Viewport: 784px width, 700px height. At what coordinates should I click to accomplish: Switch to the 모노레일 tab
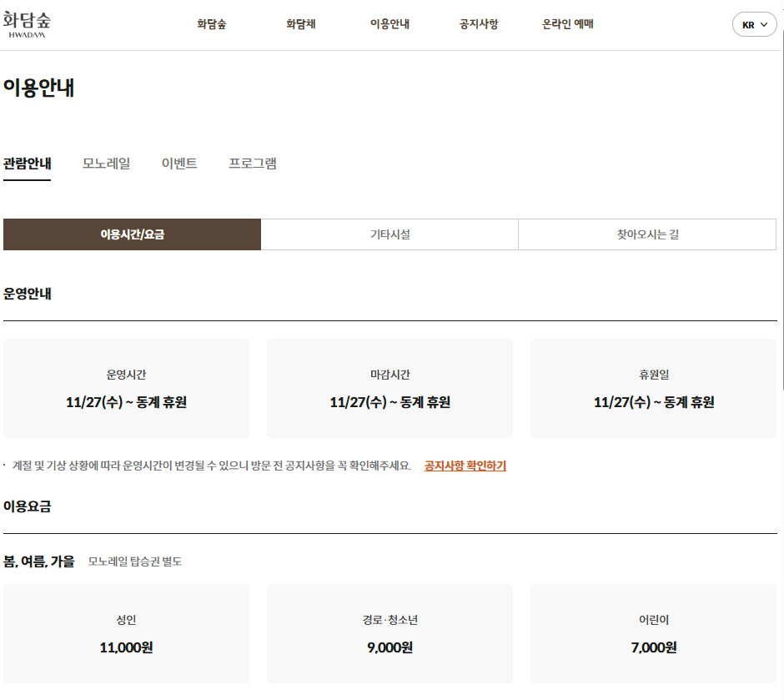click(x=106, y=164)
